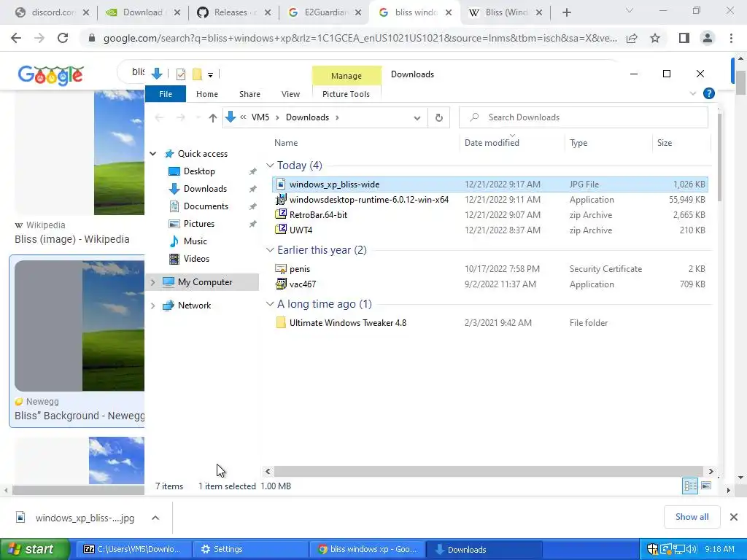Expand the Explorer ribbon chevron
The width and height of the screenshot is (747, 560).
(693, 93)
